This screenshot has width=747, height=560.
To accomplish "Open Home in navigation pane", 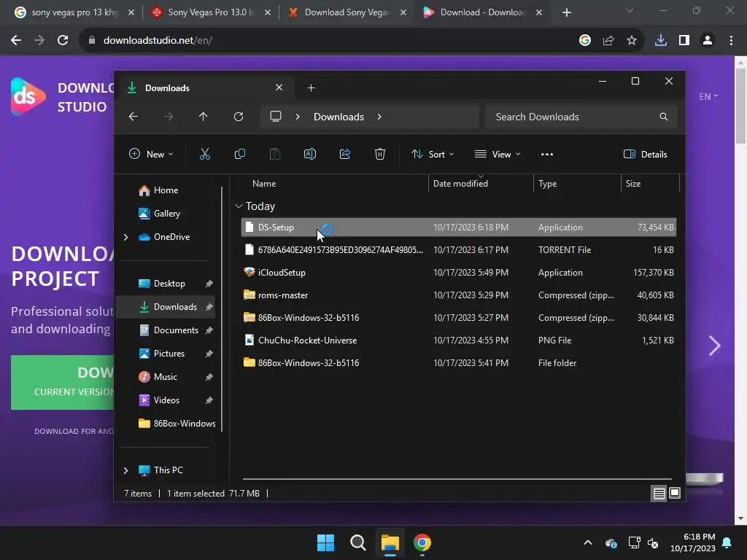I will click(x=166, y=190).
